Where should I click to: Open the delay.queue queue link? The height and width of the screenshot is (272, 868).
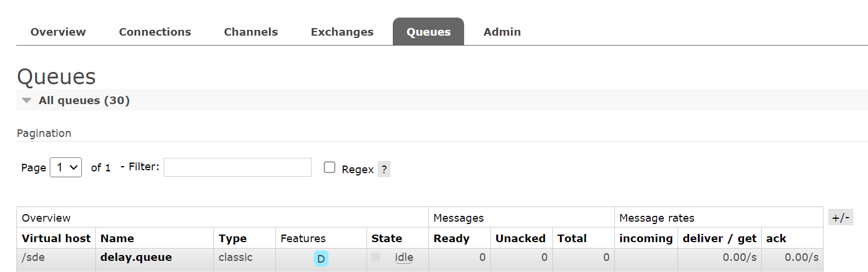click(136, 257)
